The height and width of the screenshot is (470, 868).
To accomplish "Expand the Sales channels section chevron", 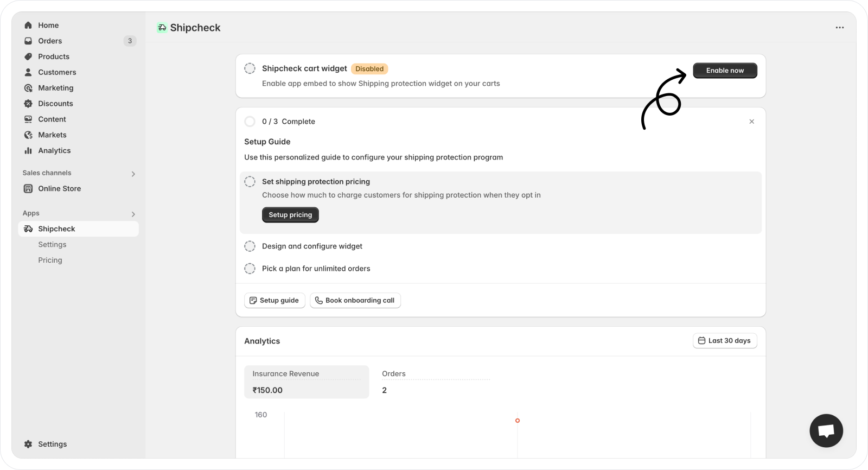I will click(x=133, y=174).
